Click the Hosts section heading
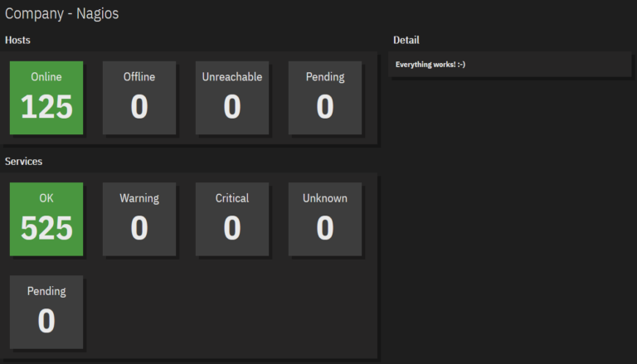The width and height of the screenshot is (637, 364). [17, 40]
